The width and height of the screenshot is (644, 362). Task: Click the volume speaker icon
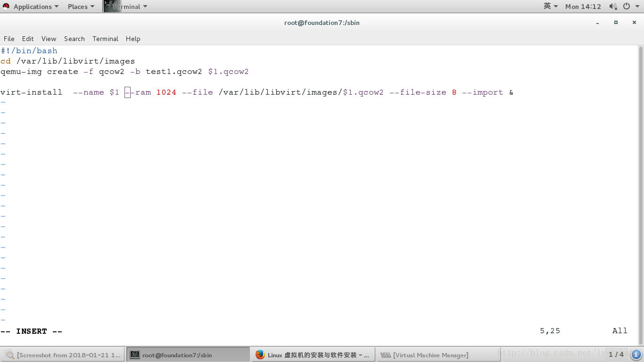(613, 7)
